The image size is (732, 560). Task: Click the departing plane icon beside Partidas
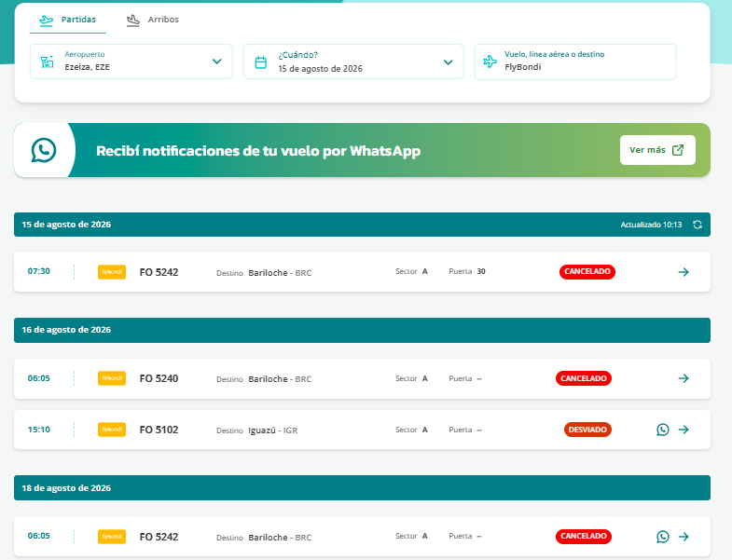pos(47,20)
